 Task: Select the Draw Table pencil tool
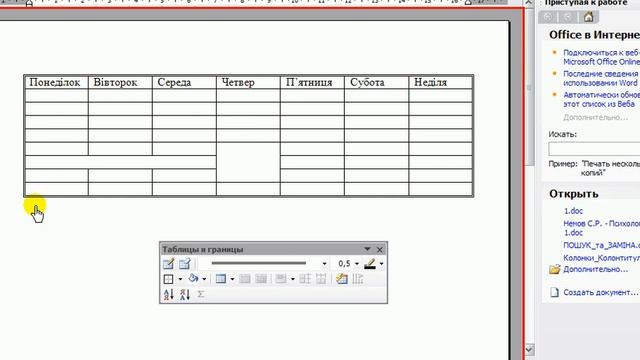[168, 264]
